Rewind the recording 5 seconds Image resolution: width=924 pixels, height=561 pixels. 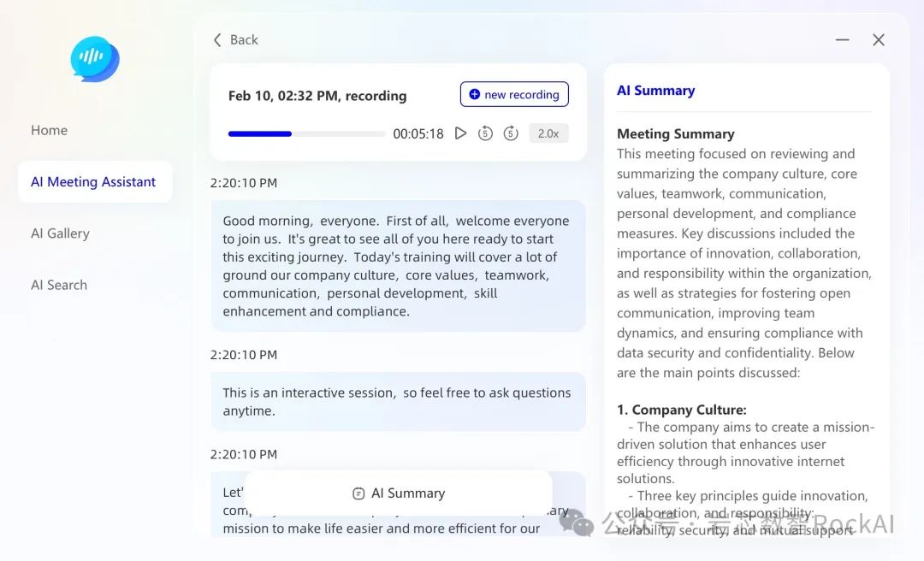click(x=485, y=133)
